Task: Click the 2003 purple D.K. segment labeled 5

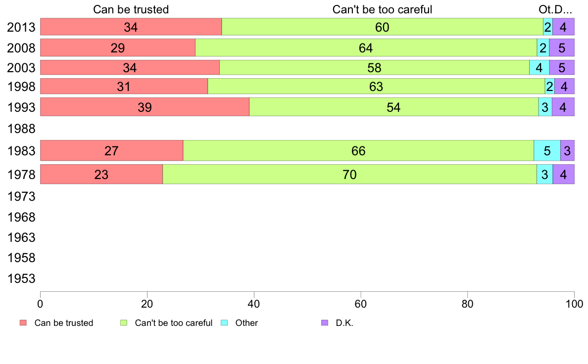Action: click(x=562, y=67)
